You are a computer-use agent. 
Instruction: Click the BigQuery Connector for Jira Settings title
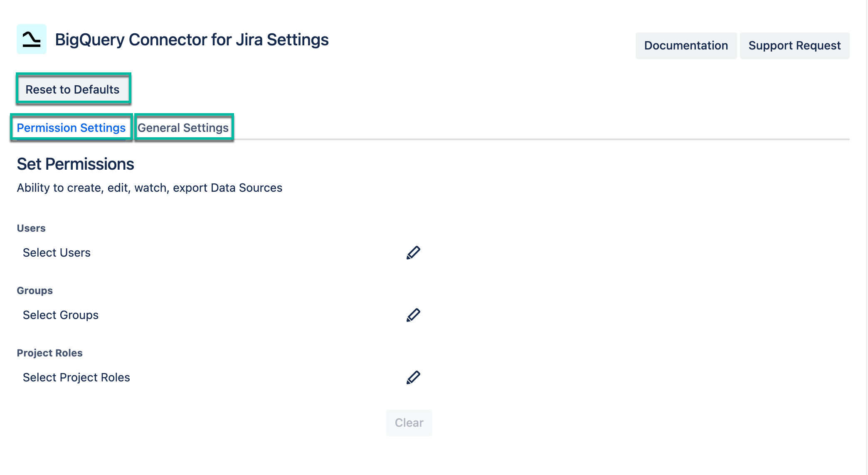tap(191, 40)
